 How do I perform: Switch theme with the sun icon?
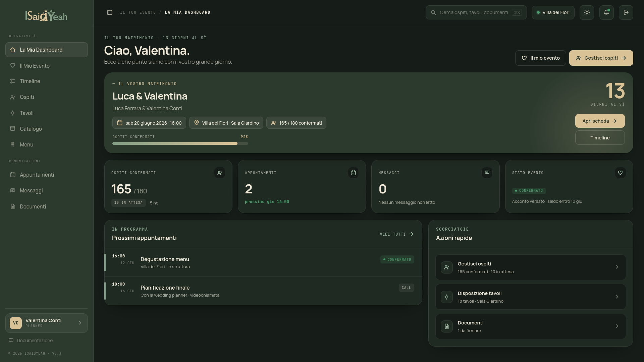[587, 12]
